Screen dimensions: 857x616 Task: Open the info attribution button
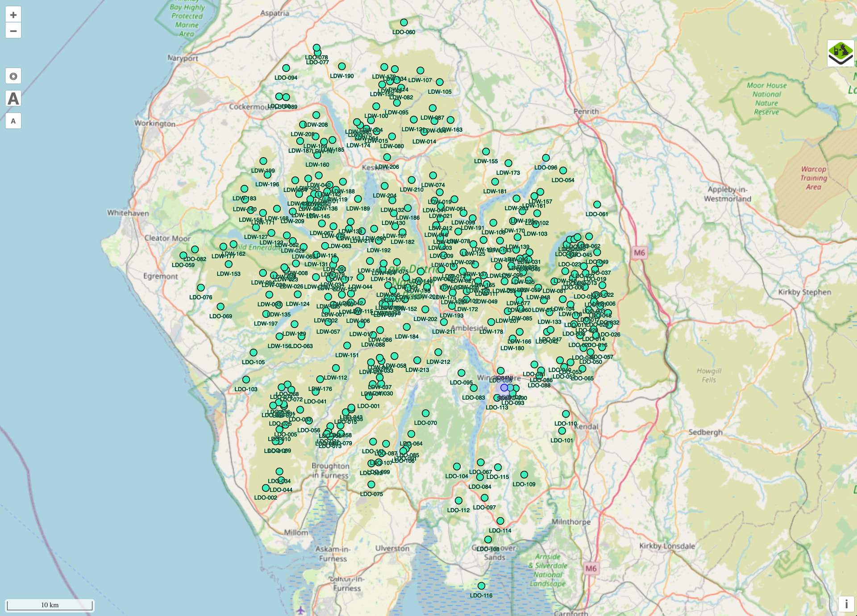pos(846,604)
